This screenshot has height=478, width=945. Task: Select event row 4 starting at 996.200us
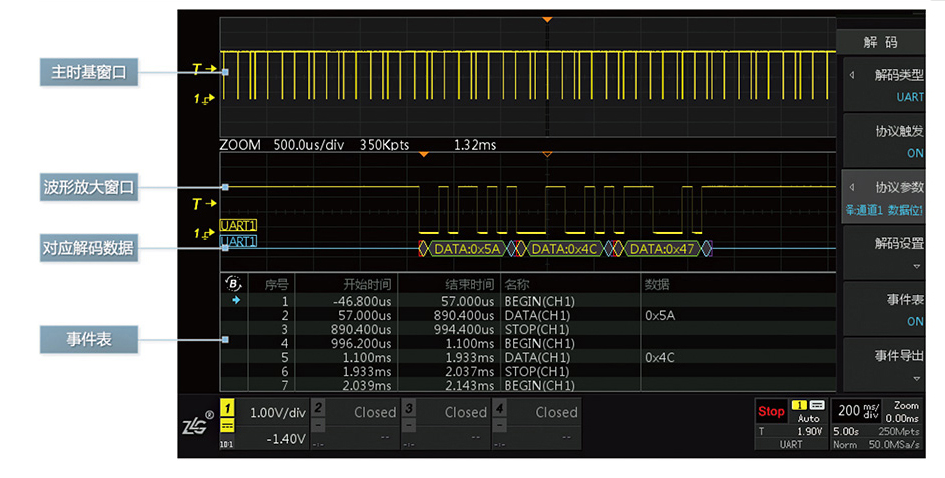tap(528, 344)
